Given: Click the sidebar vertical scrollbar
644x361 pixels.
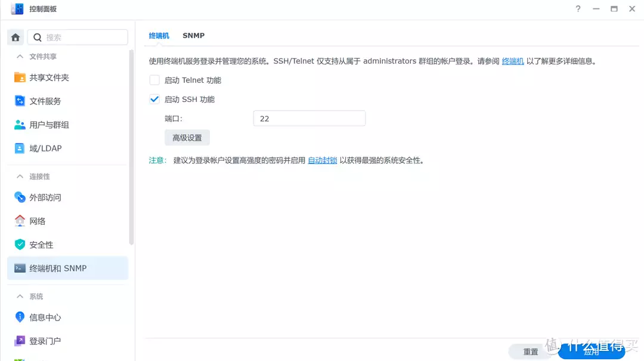Looking at the screenshot, I should click(131, 147).
